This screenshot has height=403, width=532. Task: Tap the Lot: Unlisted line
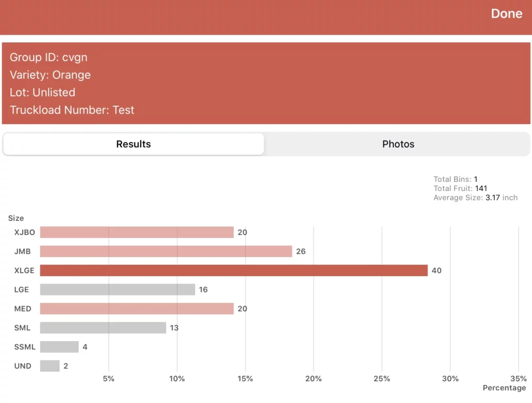coord(43,93)
